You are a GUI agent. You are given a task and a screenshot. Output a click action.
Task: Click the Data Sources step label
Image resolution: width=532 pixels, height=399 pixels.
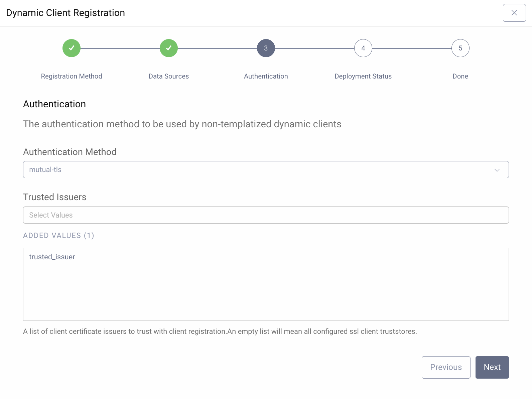pos(169,76)
